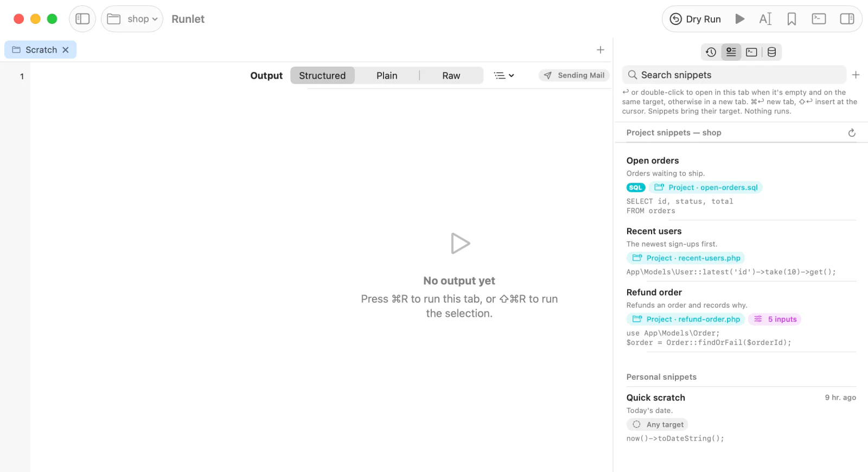
Task: Click the large play icon in empty output
Action: pyautogui.click(x=460, y=244)
